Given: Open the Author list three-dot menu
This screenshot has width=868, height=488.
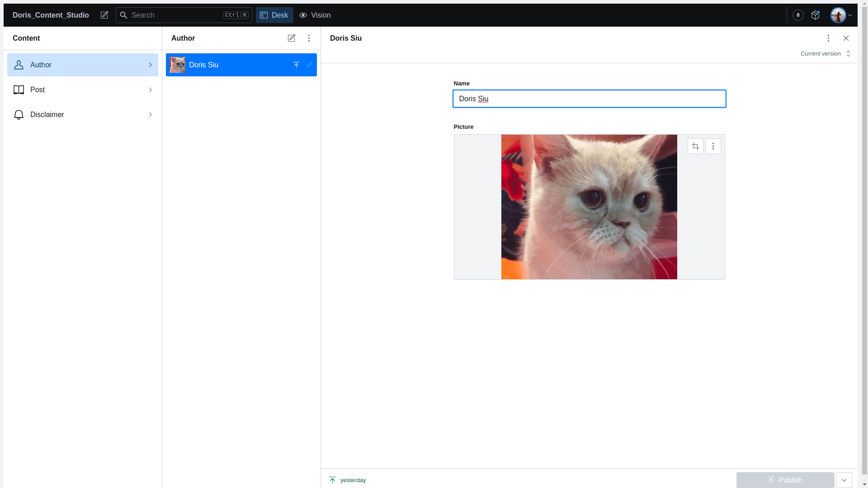Looking at the screenshot, I should click(x=309, y=38).
